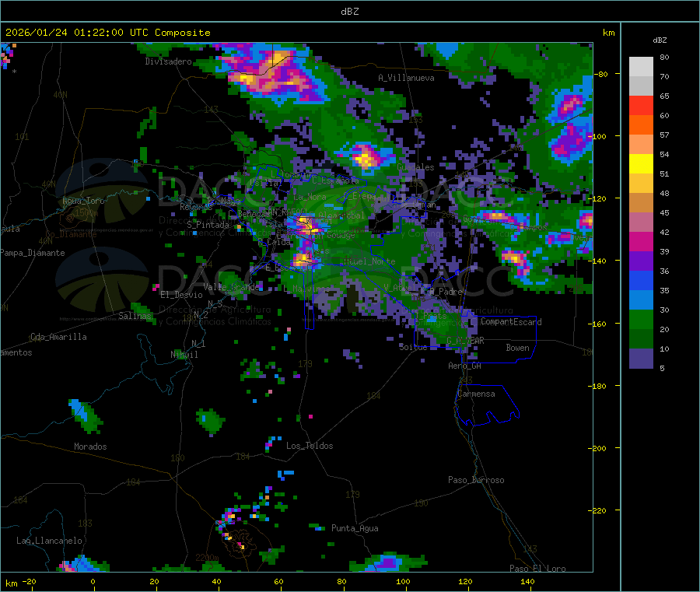The image size is (700, 592).
Task: Click the Pampa_Diamante map label
Action: point(33,253)
